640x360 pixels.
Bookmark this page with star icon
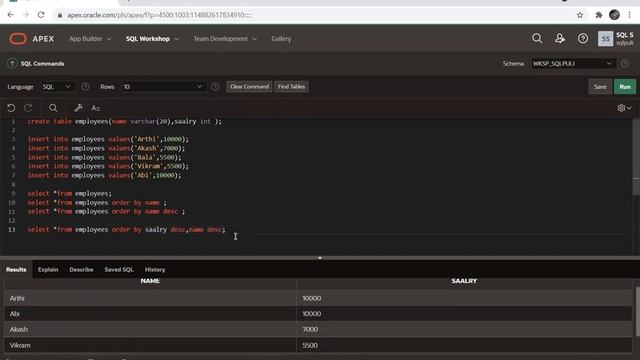pyautogui.click(x=580, y=15)
